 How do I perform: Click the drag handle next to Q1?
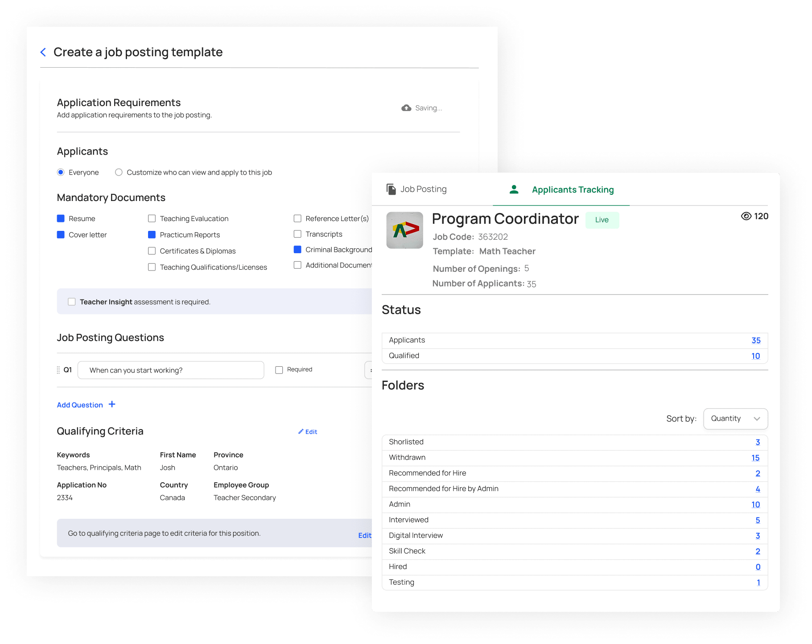pyautogui.click(x=58, y=370)
